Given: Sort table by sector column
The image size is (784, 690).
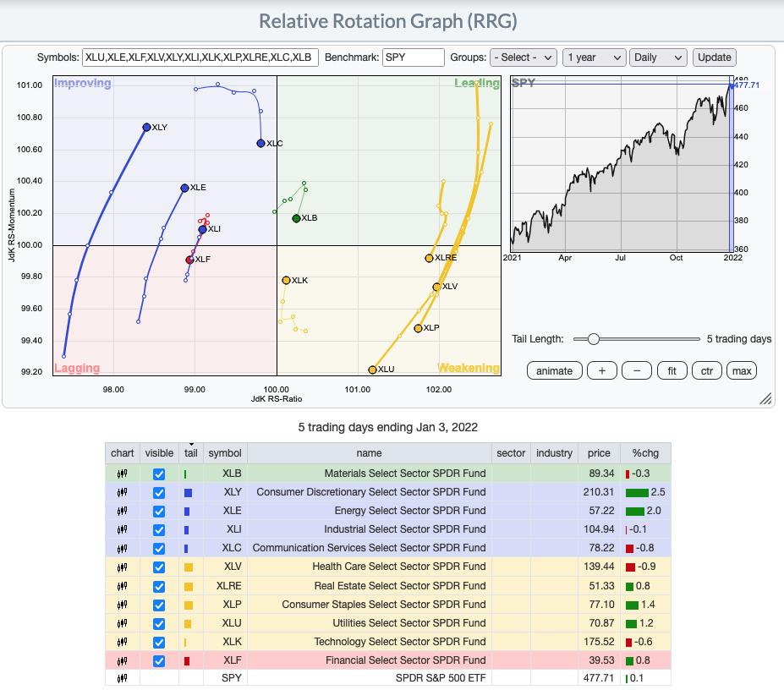Looking at the screenshot, I should tap(511, 453).
